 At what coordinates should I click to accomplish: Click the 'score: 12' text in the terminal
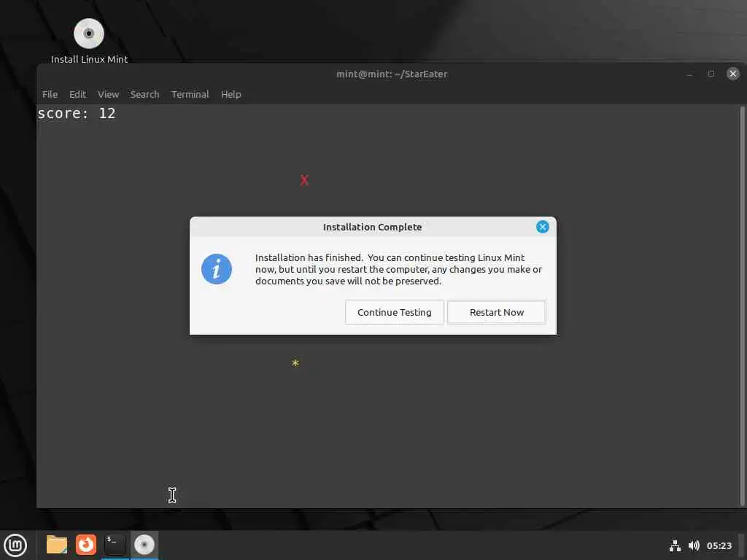pyautogui.click(x=77, y=113)
